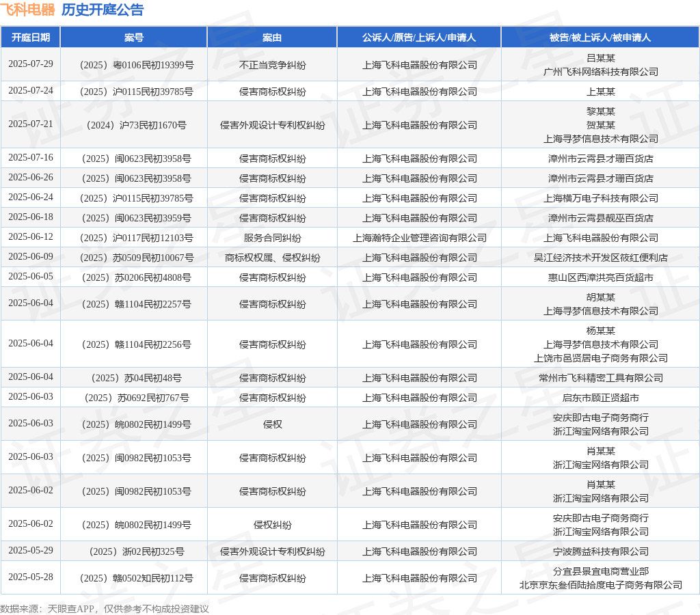This screenshot has height=615, width=700.
Task: Click defendant 上海飞科电器股份有限公司 in 2025-06-12 row
Action: tap(600, 238)
